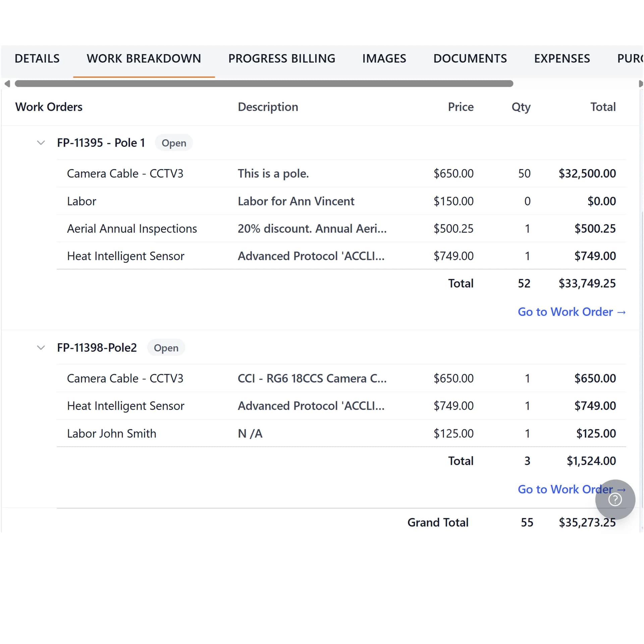This screenshot has height=644, width=644.
Task: Select Heat Intelligent Sensor row under Pole2
Action: pyautogui.click(x=341, y=406)
